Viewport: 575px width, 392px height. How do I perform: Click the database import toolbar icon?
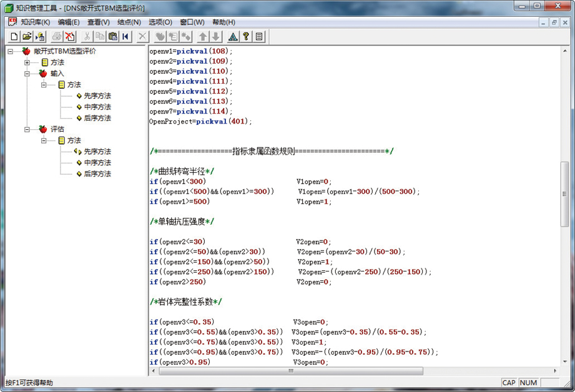click(40, 36)
